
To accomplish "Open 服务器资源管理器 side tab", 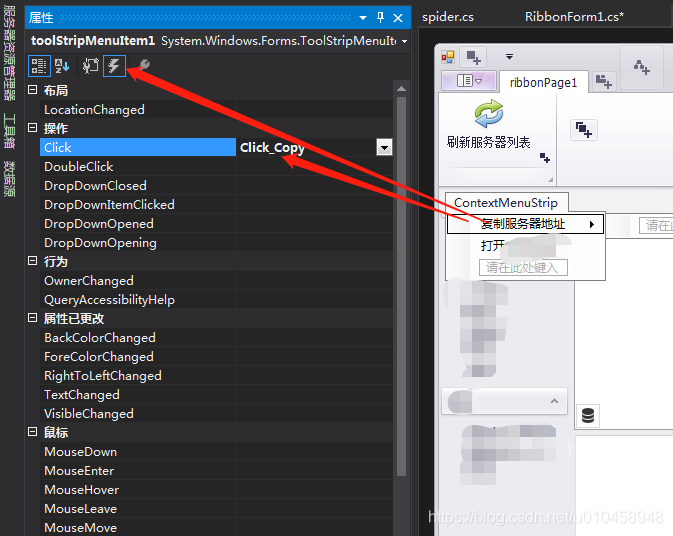I will click(x=9, y=53).
